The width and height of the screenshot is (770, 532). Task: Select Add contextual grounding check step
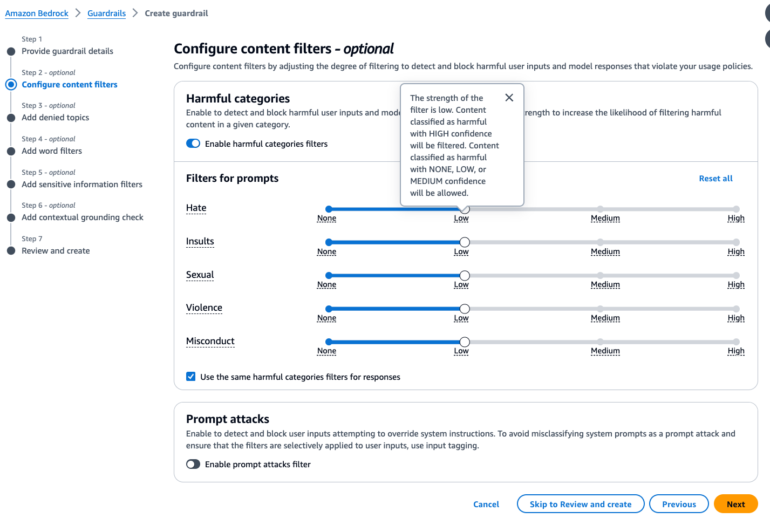tap(83, 217)
